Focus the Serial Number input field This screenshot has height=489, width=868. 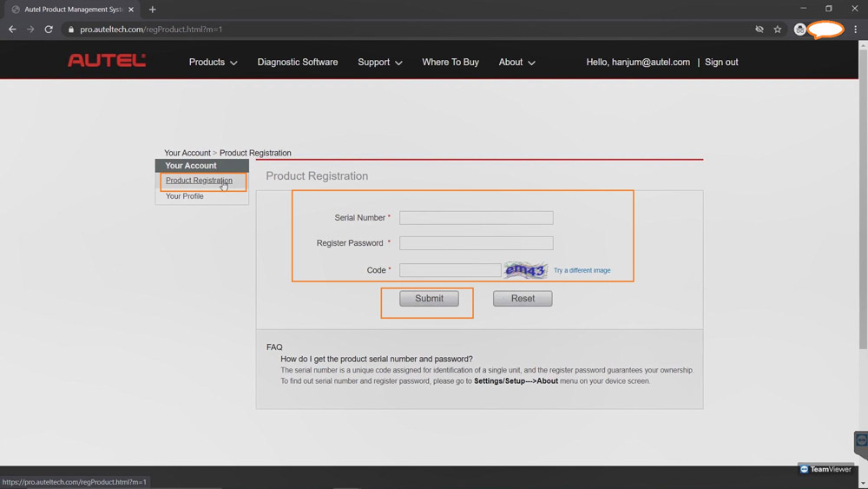[476, 218]
